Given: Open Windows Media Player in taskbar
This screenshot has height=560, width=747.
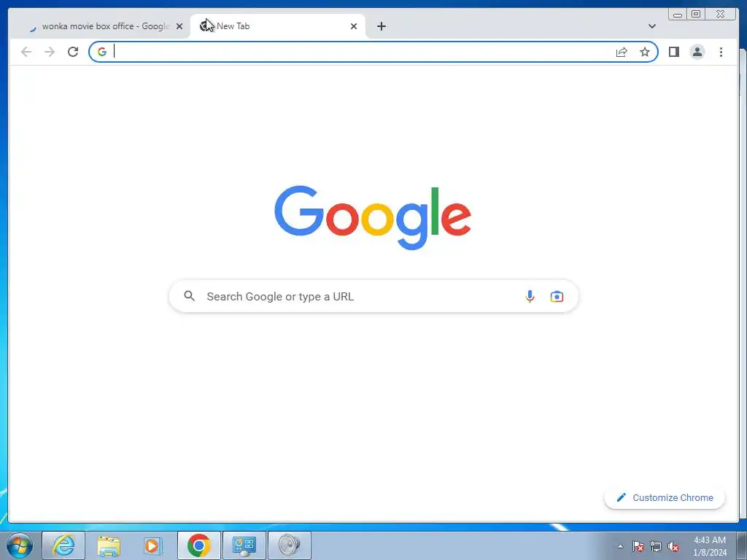Looking at the screenshot, I should click(153, 545).
